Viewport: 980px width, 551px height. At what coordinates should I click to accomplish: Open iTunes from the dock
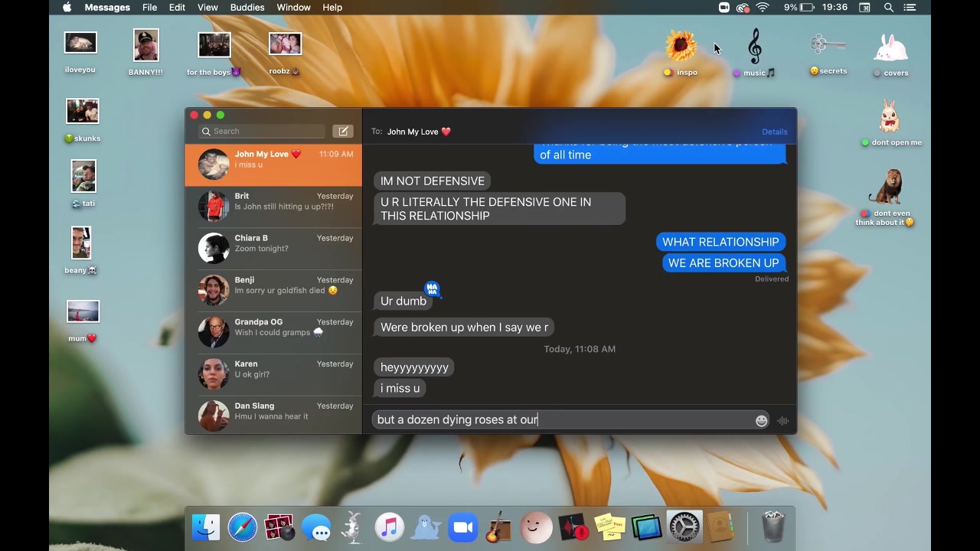click(390, 527)
